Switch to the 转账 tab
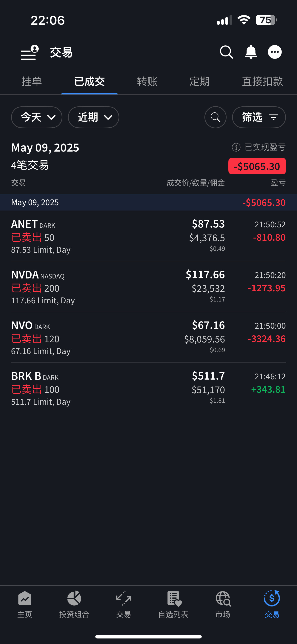 tap(147, 82)
